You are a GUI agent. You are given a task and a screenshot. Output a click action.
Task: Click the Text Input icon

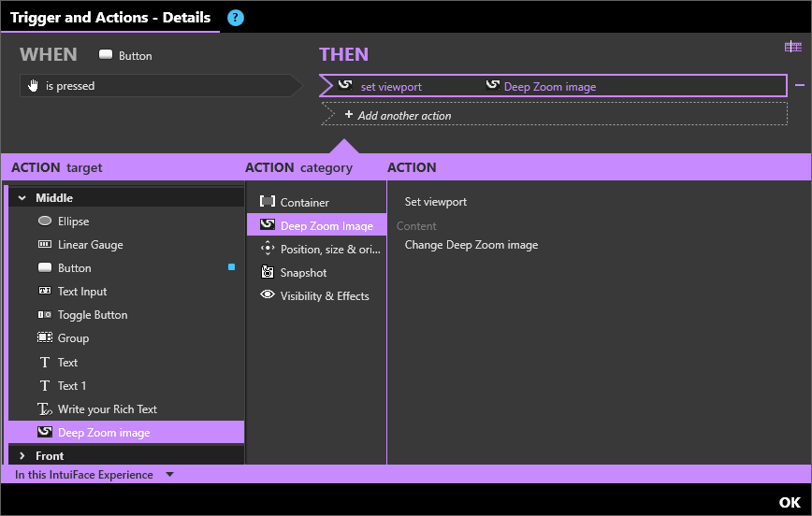pos(45,291)
